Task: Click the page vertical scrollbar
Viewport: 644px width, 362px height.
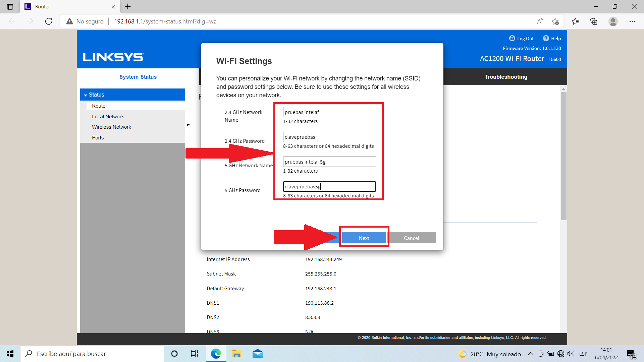Action: click(563, 156)
